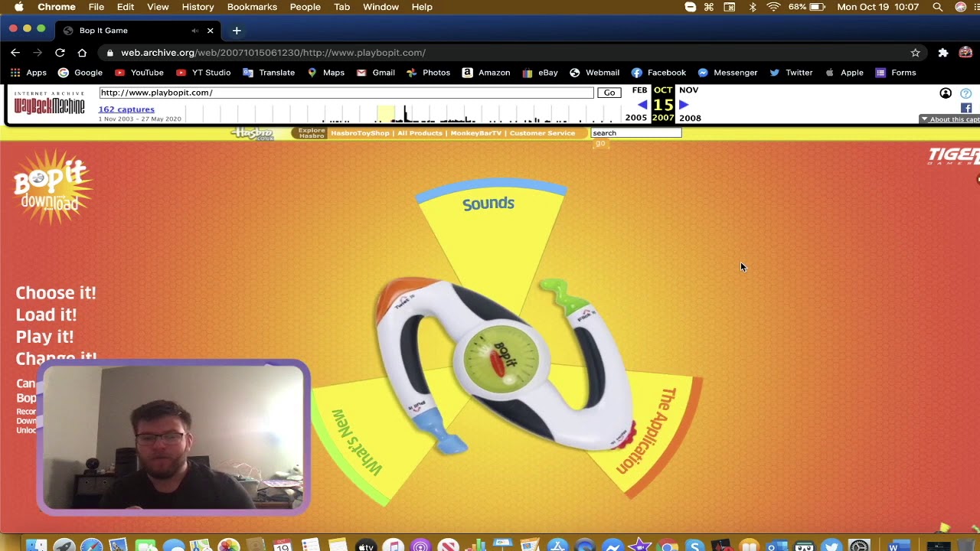Open the Apple menu
This screenshot has height=551, width=980.
(x=18, y=7)
